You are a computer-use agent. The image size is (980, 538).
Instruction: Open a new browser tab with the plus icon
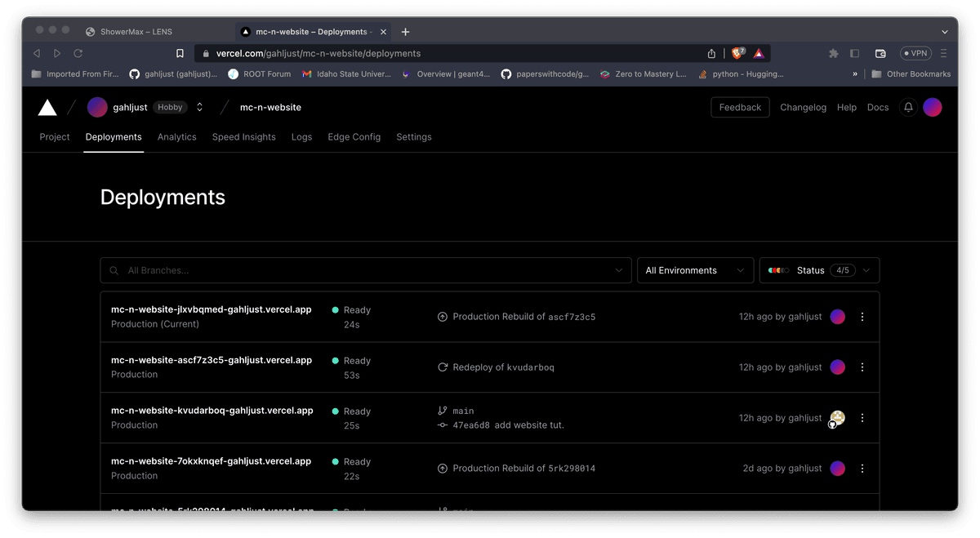pos(406,32)
